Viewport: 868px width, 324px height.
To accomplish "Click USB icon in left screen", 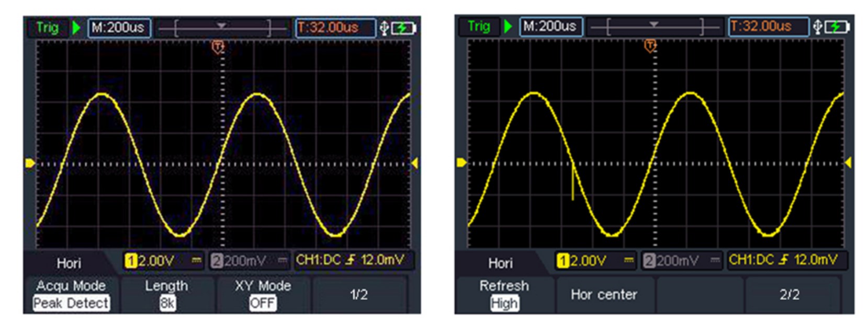I will point(384,28).
